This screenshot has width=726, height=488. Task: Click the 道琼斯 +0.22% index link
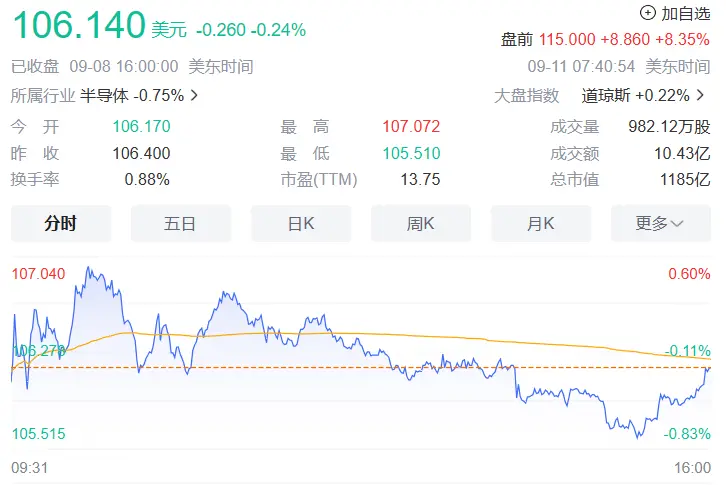[636, 96]
